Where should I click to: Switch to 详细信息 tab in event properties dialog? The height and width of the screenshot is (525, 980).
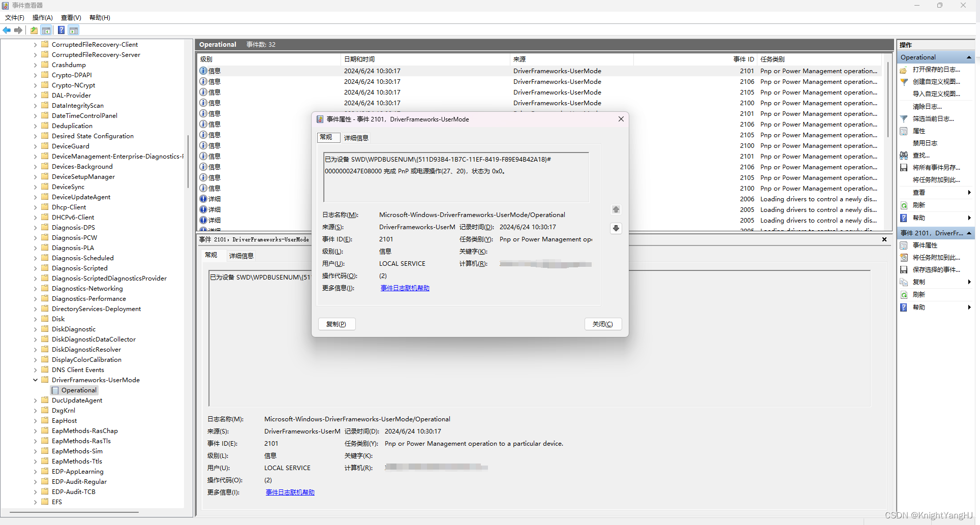coord(356,138)
